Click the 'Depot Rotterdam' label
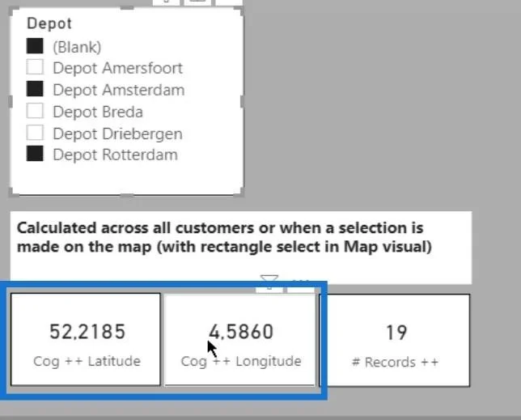 (x=116, y=155)
